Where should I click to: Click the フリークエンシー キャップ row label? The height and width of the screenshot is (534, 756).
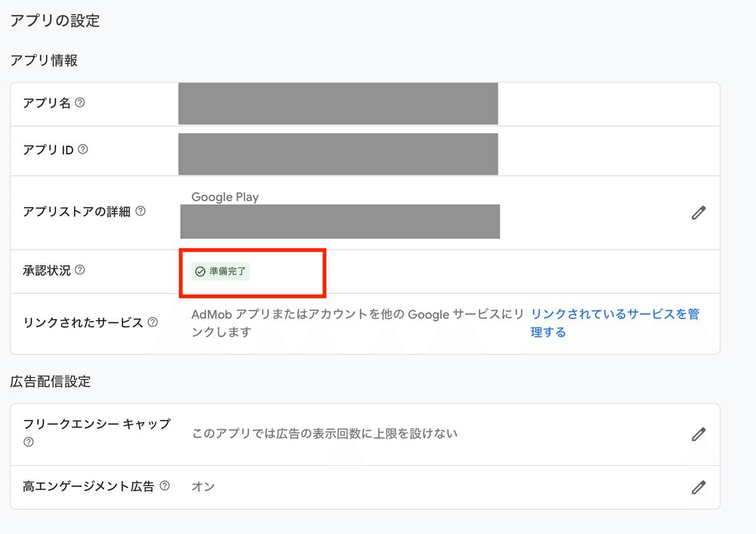[x=96, y=424]
